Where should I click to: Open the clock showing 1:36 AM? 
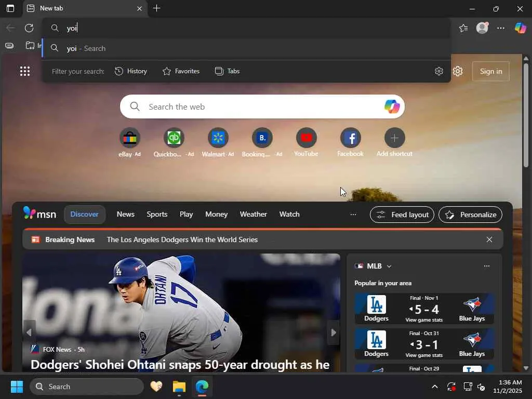508,387
